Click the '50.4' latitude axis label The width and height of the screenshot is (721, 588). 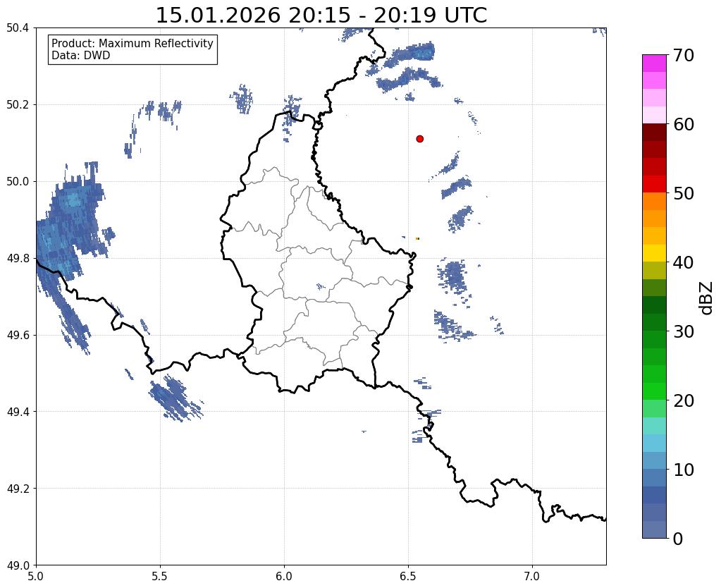tap(18, 28)
